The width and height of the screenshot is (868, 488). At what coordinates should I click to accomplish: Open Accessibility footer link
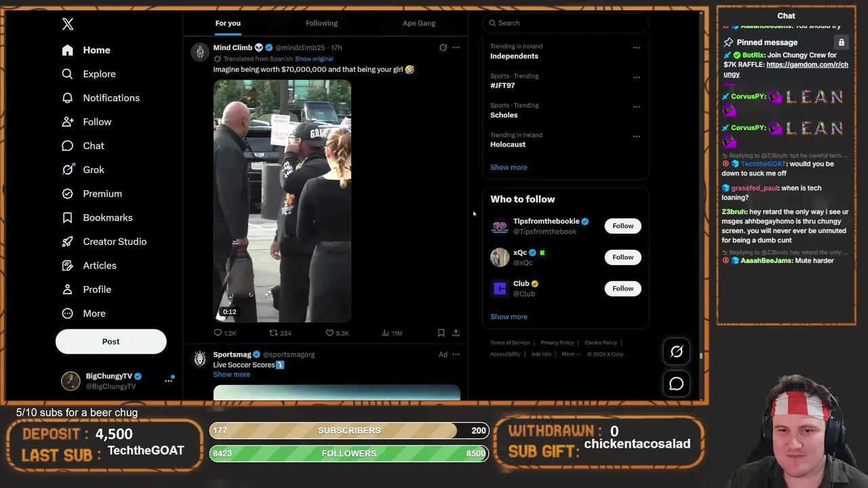pyautogui.click(x=505, y=354)
